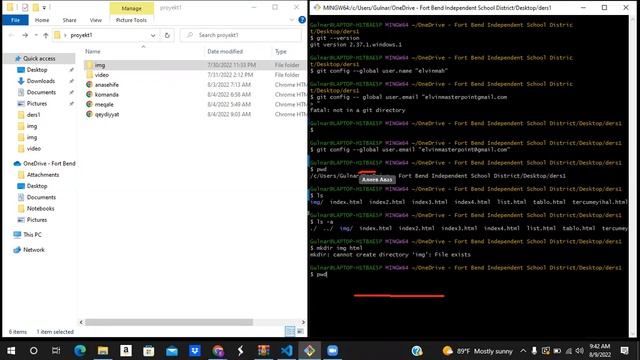Open the volume control in system tray
Viewport: 640px width, 360px height.
[580, 351]
